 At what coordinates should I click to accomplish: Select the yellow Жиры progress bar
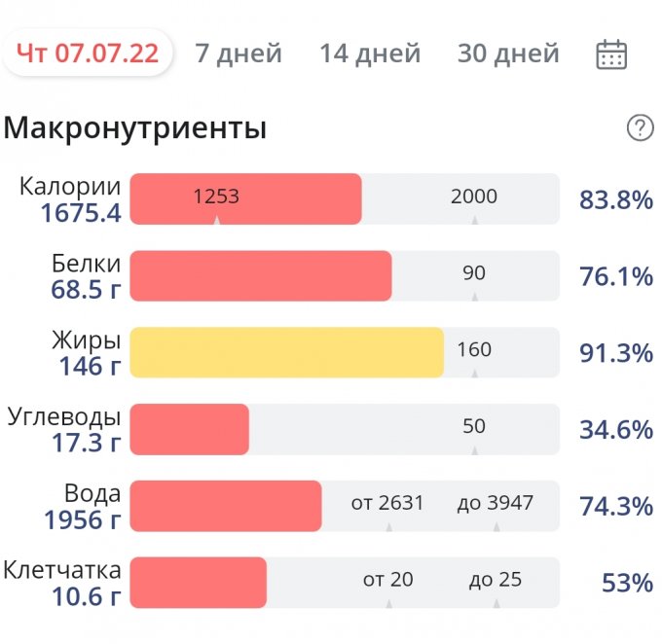click(286, 352)
